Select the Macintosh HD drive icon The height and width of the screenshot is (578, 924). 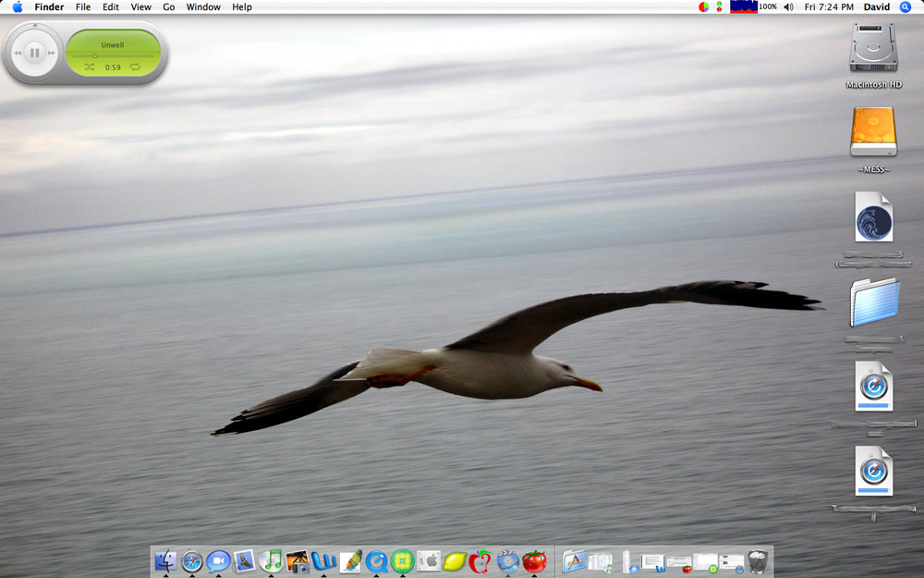(873, 48)
